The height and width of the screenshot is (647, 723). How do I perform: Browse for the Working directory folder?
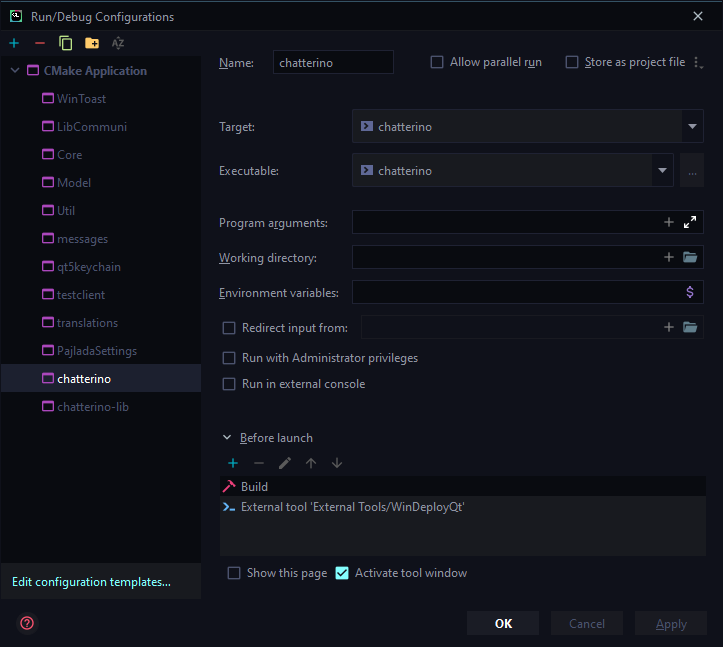[x=690, y=257]
